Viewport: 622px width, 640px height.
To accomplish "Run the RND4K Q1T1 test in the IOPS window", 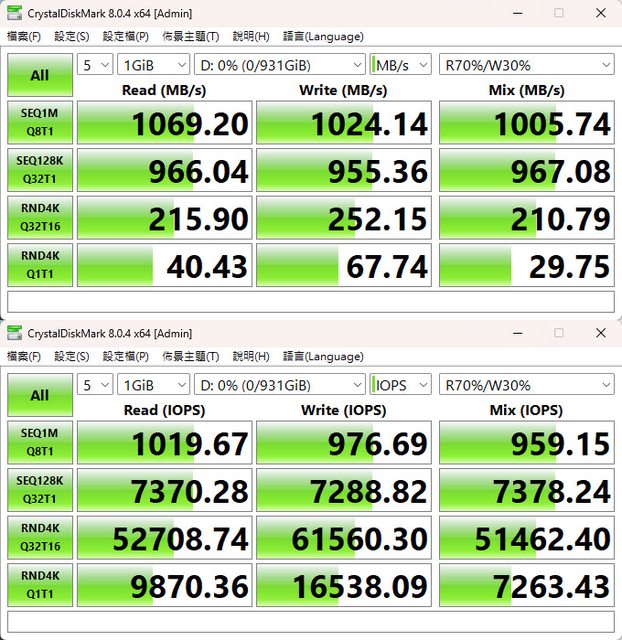I will (x=39, y=586).
